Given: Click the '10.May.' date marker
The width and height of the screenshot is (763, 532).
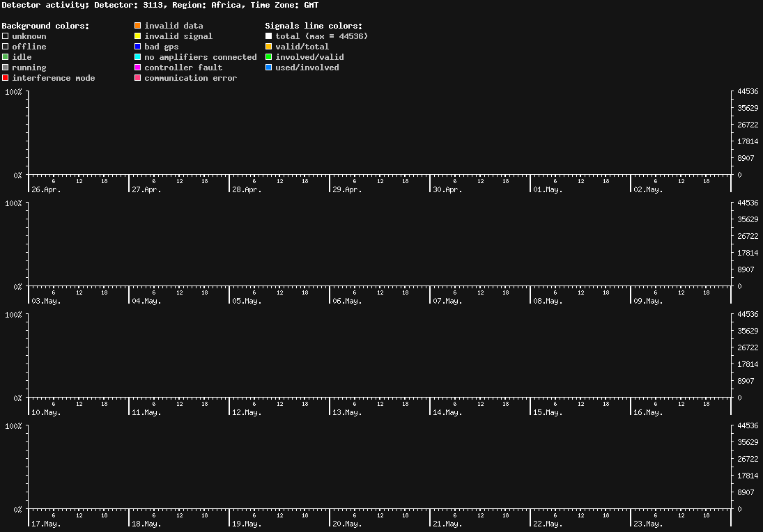Looking at the screenshot, I should tap(46, 412).
